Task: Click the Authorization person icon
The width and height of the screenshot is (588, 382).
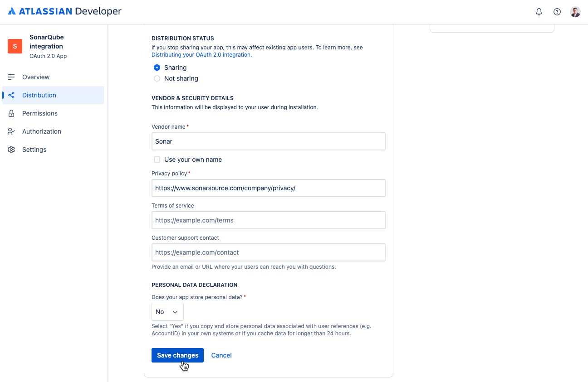Action: click(11, 131)
